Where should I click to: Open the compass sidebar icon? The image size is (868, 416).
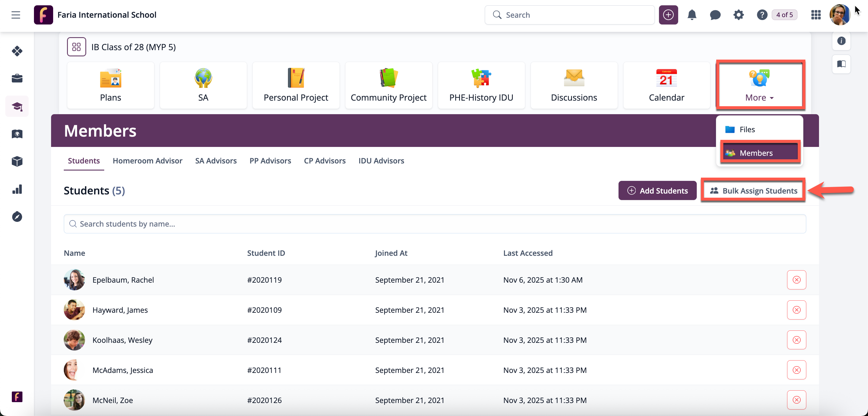pos(17,217)
